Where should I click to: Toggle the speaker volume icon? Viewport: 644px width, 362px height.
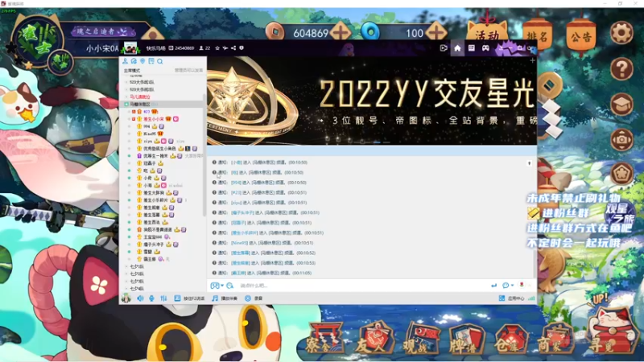(140, 298)
